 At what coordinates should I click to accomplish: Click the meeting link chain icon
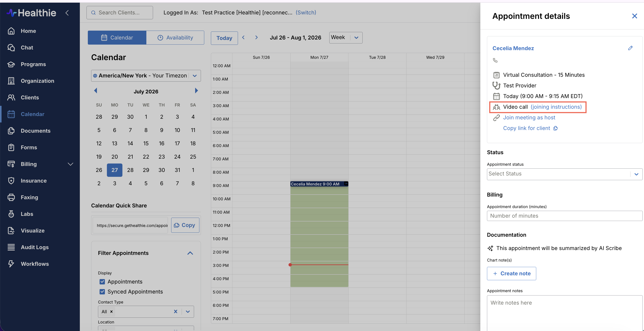pos(496,118)
